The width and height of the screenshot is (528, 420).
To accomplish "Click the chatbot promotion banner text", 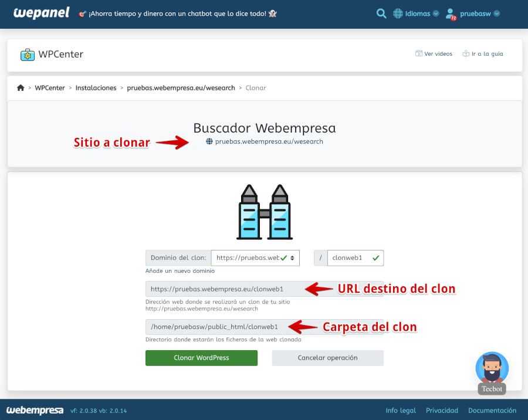I will tap(177, 13).
